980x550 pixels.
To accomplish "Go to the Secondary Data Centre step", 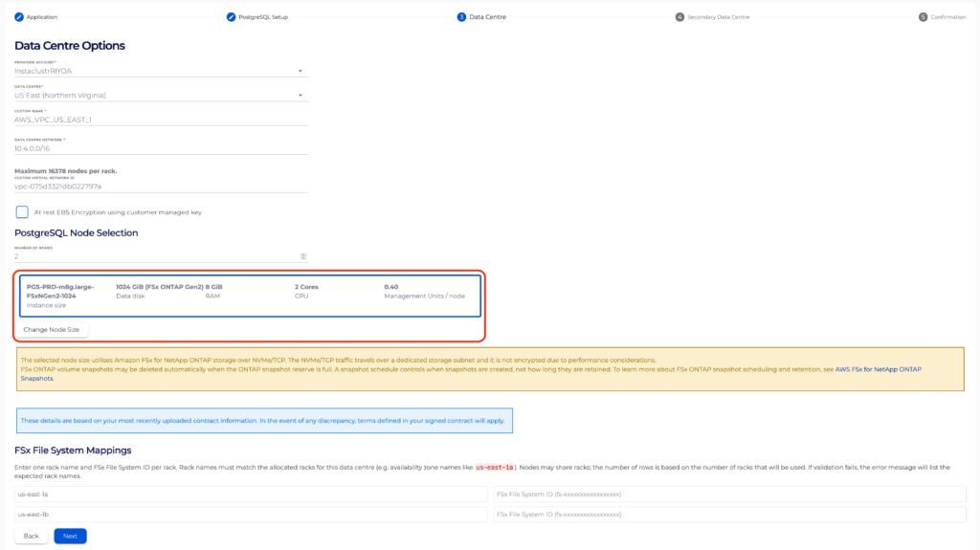I will (x=718, y=17).
